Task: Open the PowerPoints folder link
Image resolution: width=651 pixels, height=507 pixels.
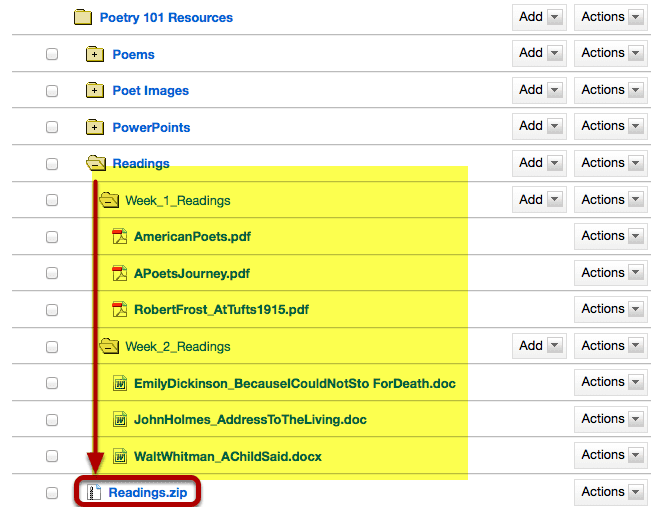Action: pyautogui.click(x=151, y=127)
